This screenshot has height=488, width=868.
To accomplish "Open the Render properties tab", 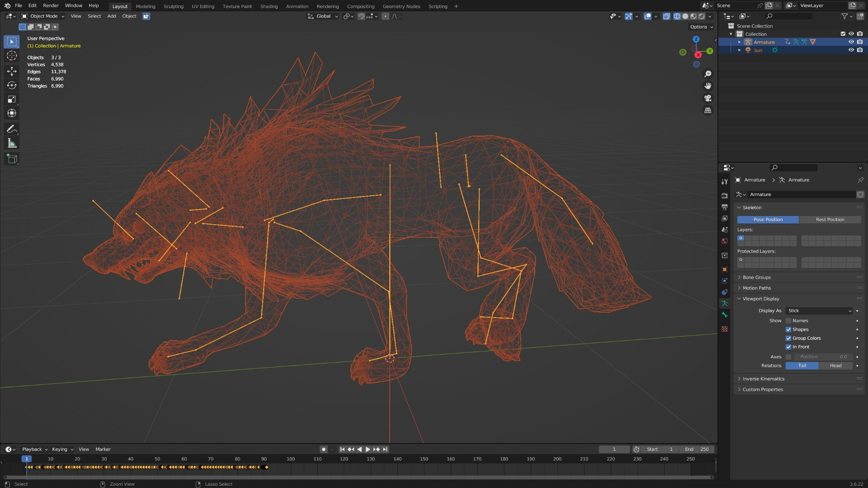I will point(725,195).
